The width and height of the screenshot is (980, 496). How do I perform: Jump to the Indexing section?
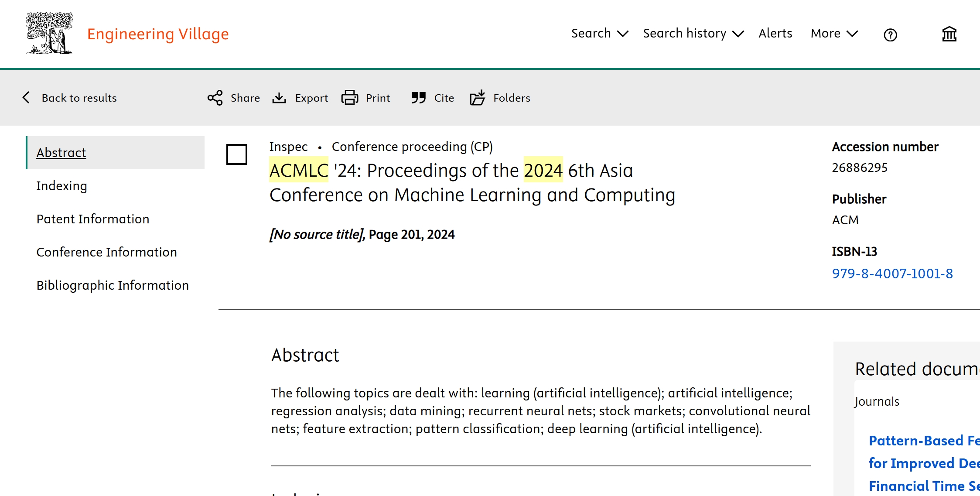(x=62, y=186)
